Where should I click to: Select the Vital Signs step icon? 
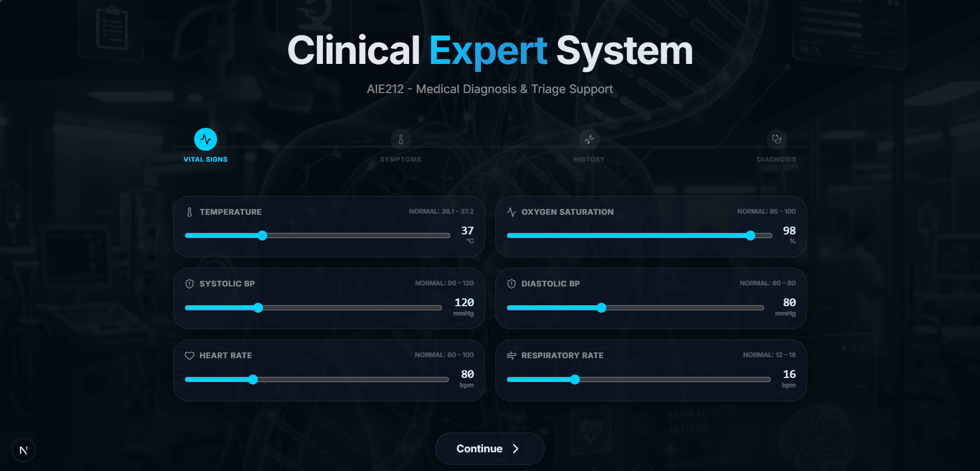[x=206, y=139]
